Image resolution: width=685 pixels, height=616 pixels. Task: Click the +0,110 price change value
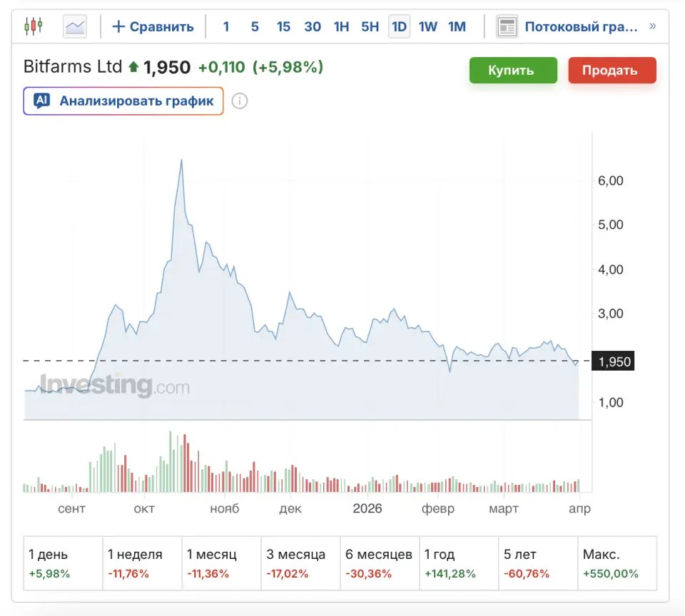pos(221,67)
